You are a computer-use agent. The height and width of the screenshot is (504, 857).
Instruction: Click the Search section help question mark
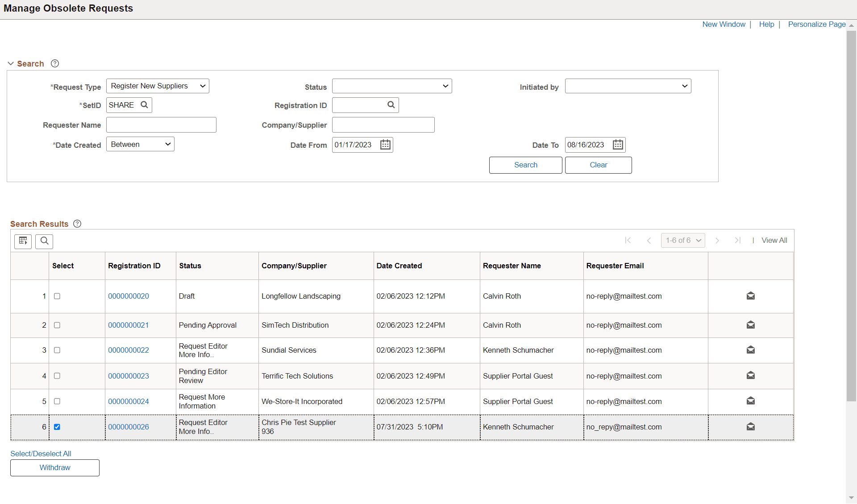54,63
